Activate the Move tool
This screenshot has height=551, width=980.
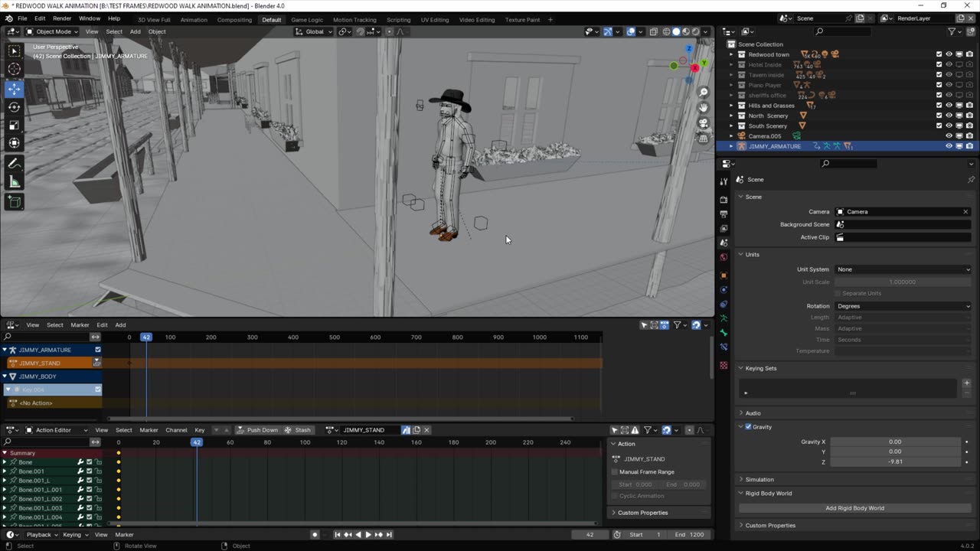pyautogui.click(x=14, y=89)
